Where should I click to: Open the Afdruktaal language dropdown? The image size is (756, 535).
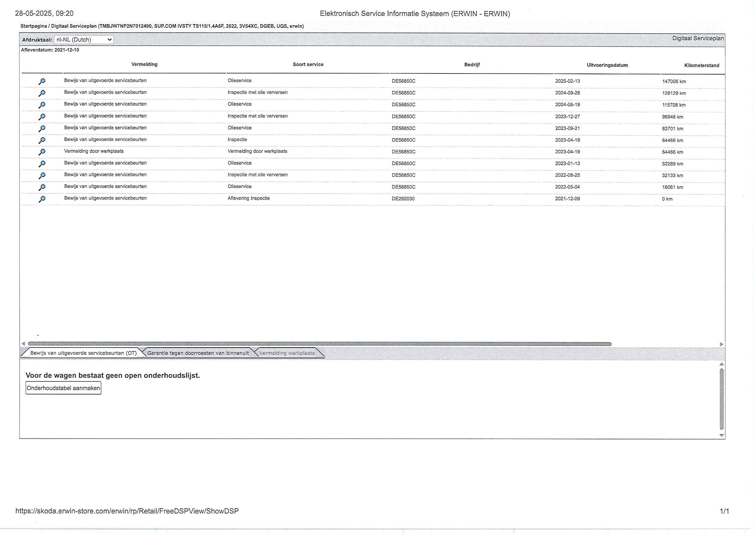tap(84, 40)
